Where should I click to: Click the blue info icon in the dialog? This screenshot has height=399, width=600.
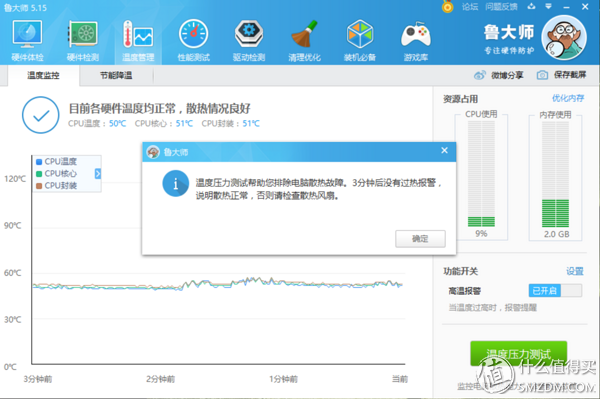click(x=176, y=184)
